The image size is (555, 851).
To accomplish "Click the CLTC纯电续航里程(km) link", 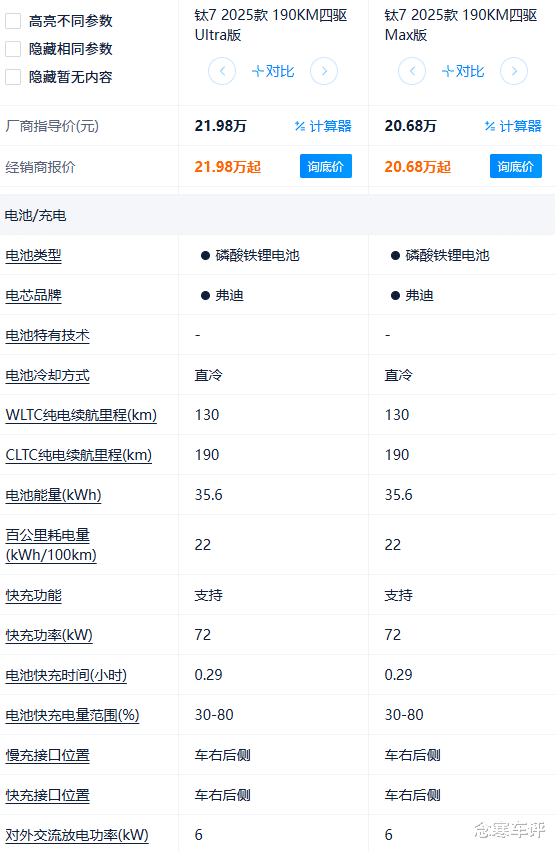I will point(79,455).
